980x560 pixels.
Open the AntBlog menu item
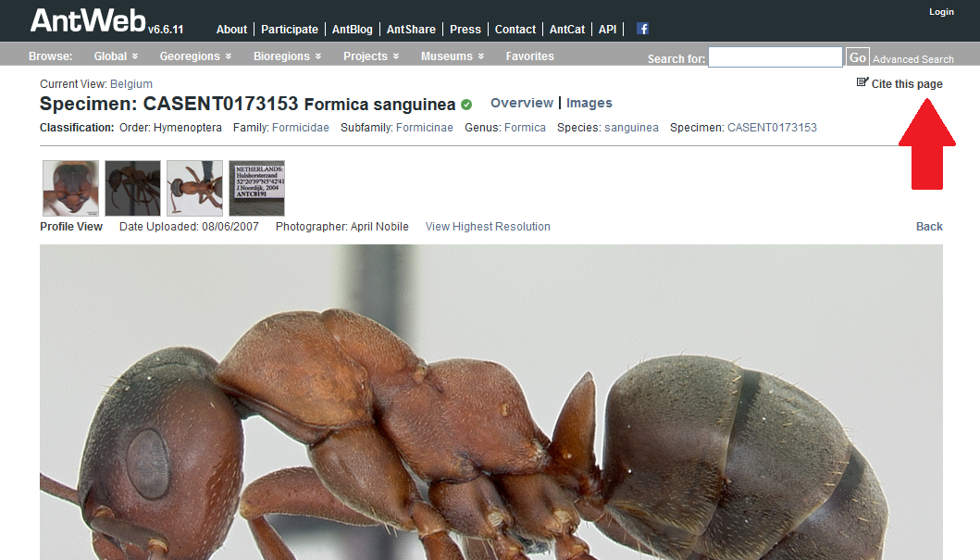(352, 30)
